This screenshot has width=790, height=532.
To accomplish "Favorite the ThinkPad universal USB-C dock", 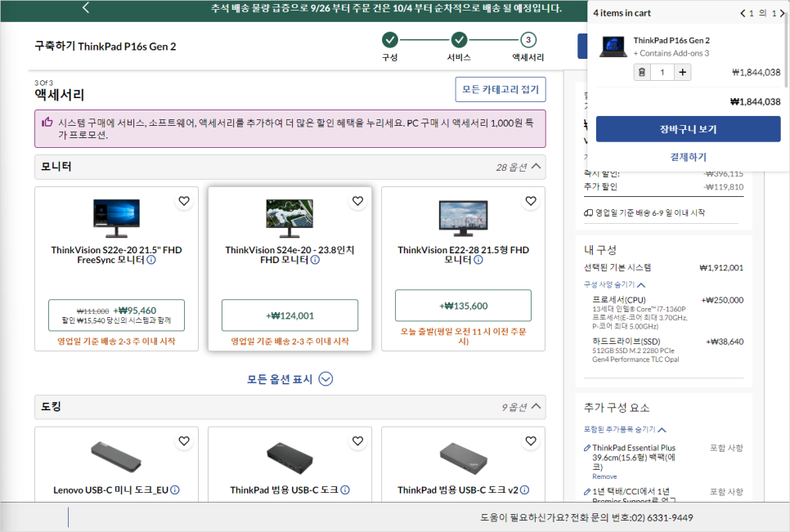I will click(x=357, y=441).
